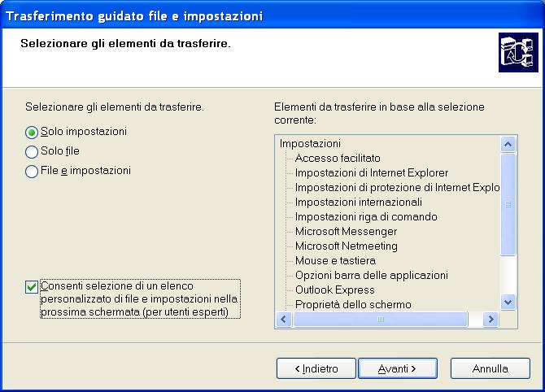The height and width of the screenshot is (392, 545).
Task: Select Accesso facilitato in the list
Action: pyautogui.click(x=338, y=158)
